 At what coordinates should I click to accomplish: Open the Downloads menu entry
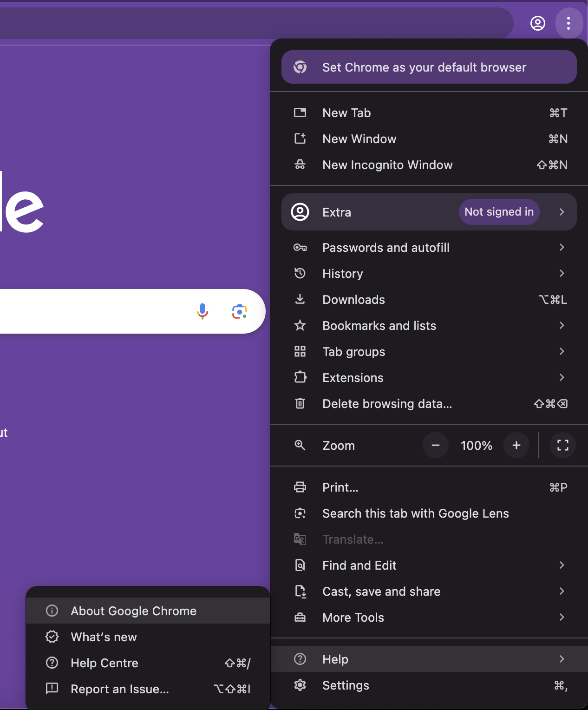click(429, 299)
